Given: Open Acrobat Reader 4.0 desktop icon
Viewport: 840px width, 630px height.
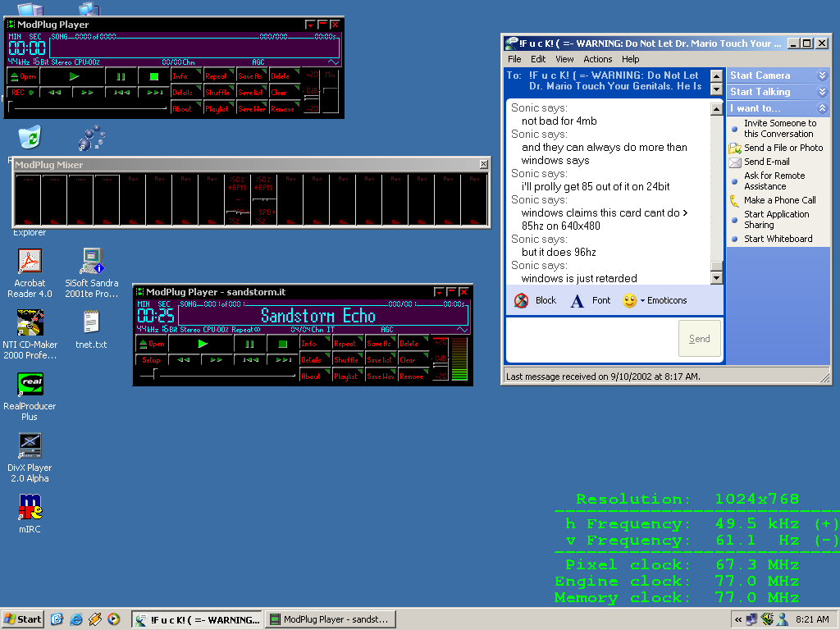Looking at the screenshot, I should (x=30, y=269).
